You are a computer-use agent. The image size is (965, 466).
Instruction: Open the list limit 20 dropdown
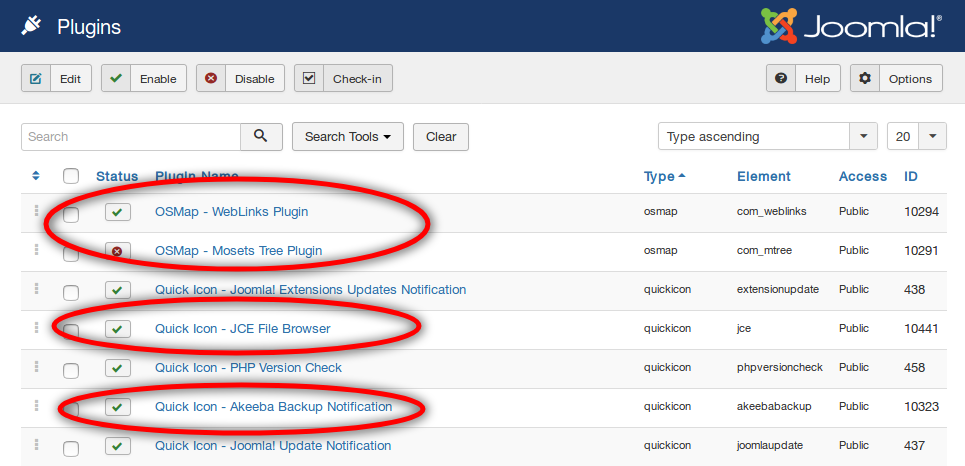click(916, 137)
